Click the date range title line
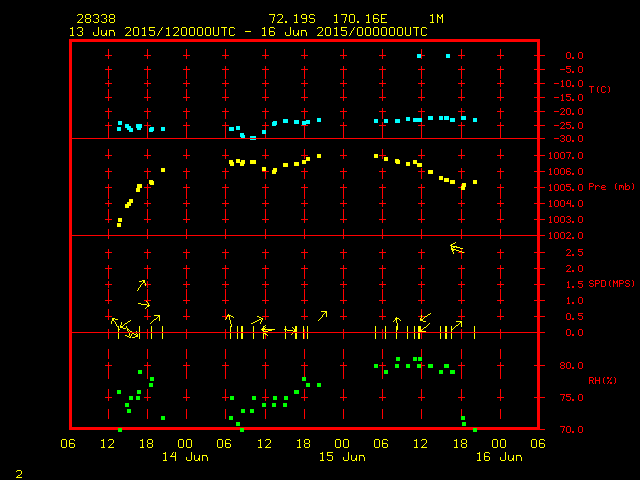640x480 pixels. 248,31
